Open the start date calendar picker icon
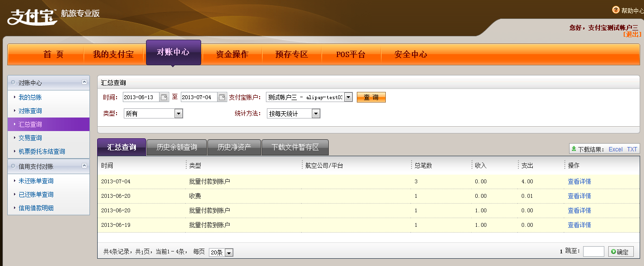Image resolution: width=644 pixels, height=266 pixels. [x=164, y=97]
